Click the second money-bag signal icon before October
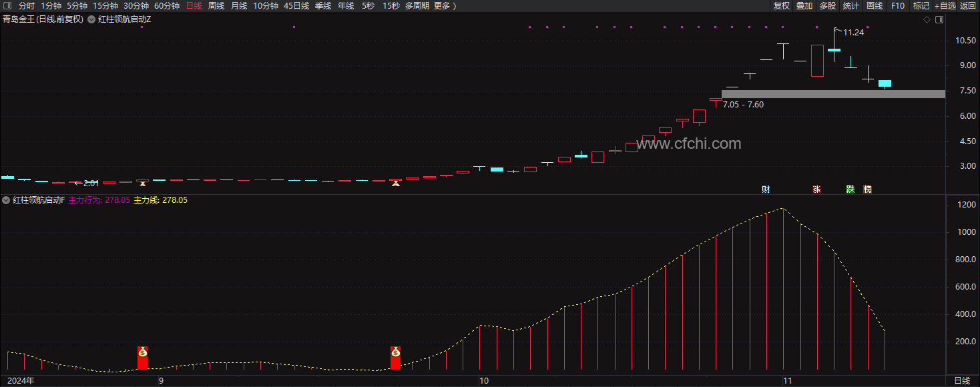980x387 pixels. click(x=395, y=352)
